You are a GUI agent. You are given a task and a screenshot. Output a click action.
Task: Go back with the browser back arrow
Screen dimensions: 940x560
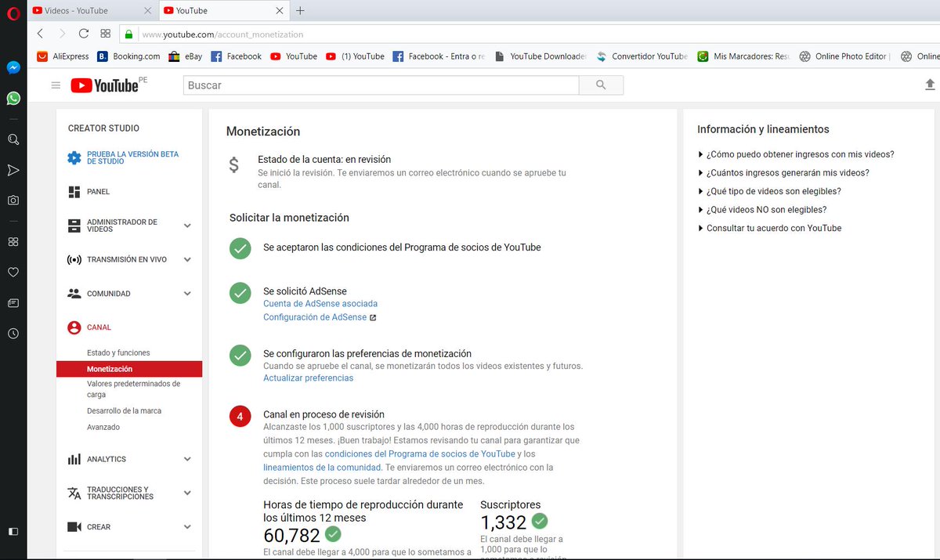tap(41, 34)
